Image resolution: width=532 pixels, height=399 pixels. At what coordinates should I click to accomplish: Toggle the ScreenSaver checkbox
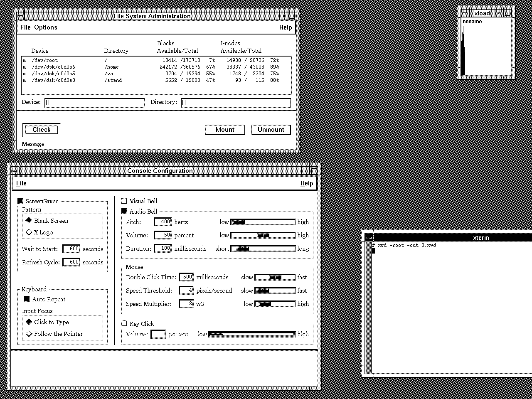(20, 201)
